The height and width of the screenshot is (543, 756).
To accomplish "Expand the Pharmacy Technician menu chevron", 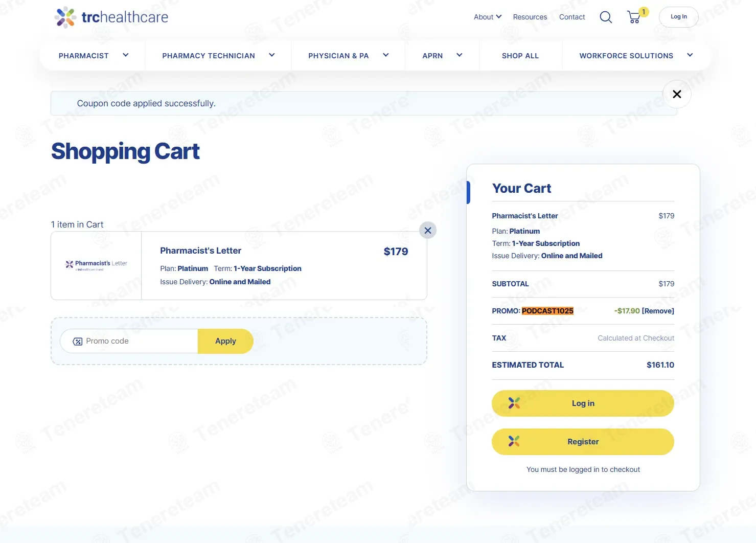I will 272,55.
